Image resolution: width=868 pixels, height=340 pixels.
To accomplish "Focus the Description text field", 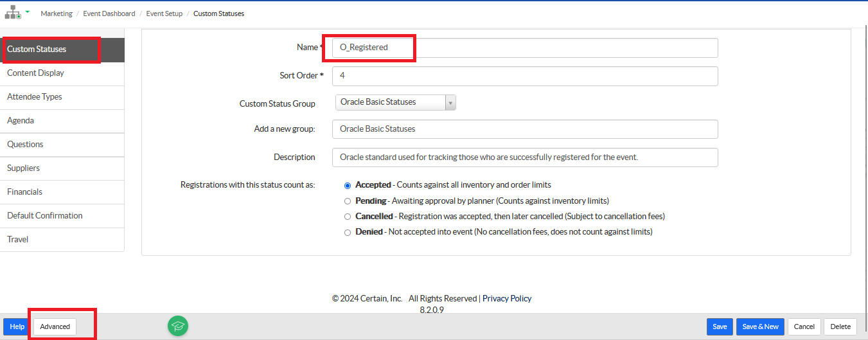I will point(524,157).
